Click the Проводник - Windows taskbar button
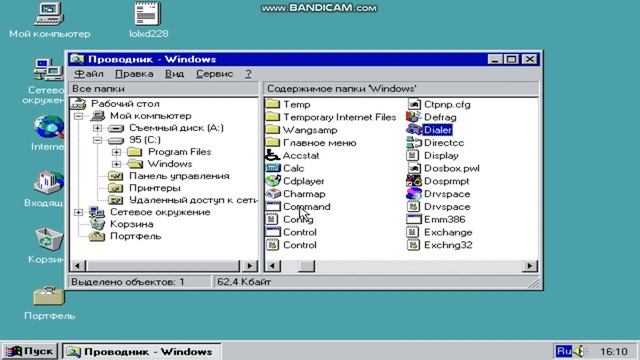640x360 pixels. (x=141, y=351)
